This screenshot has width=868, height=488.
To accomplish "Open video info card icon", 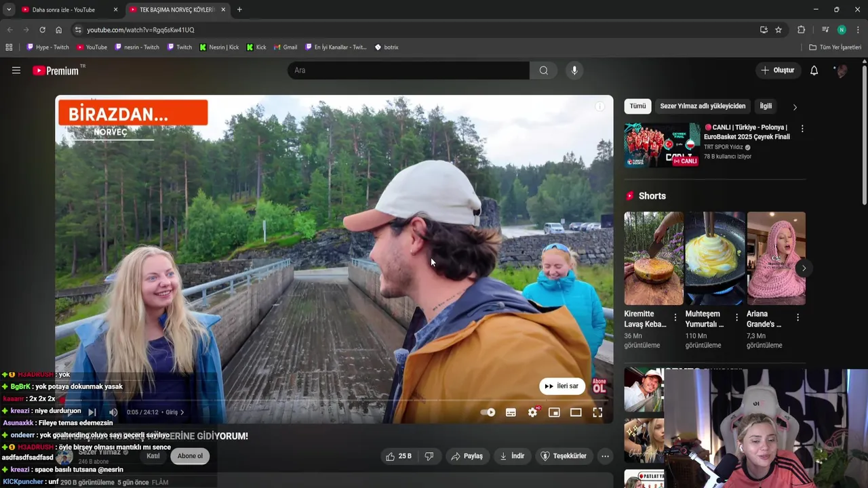I will (x=599, y=106).
